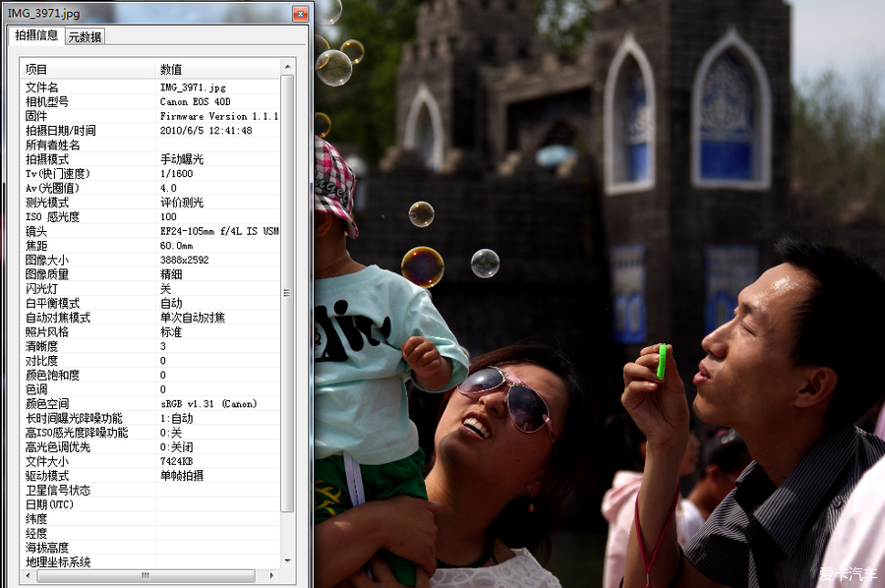Select the Tv(快门速度) row label

(x=58, y=173)
